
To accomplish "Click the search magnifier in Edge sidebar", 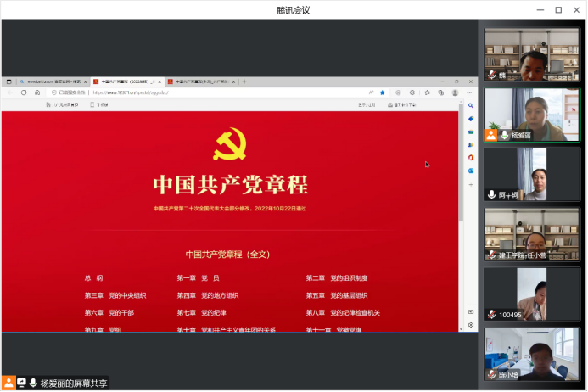I will click(471, 105).
